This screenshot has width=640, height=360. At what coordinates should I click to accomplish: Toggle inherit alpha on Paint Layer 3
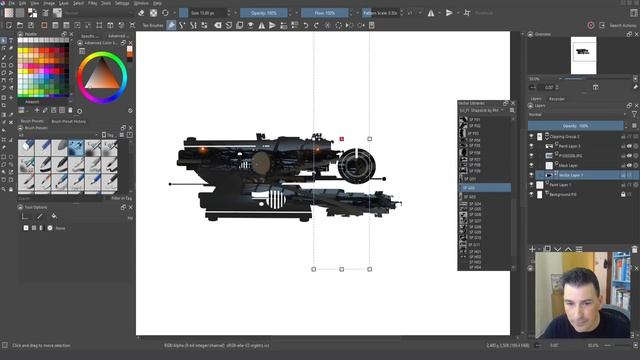click(629, 146)
